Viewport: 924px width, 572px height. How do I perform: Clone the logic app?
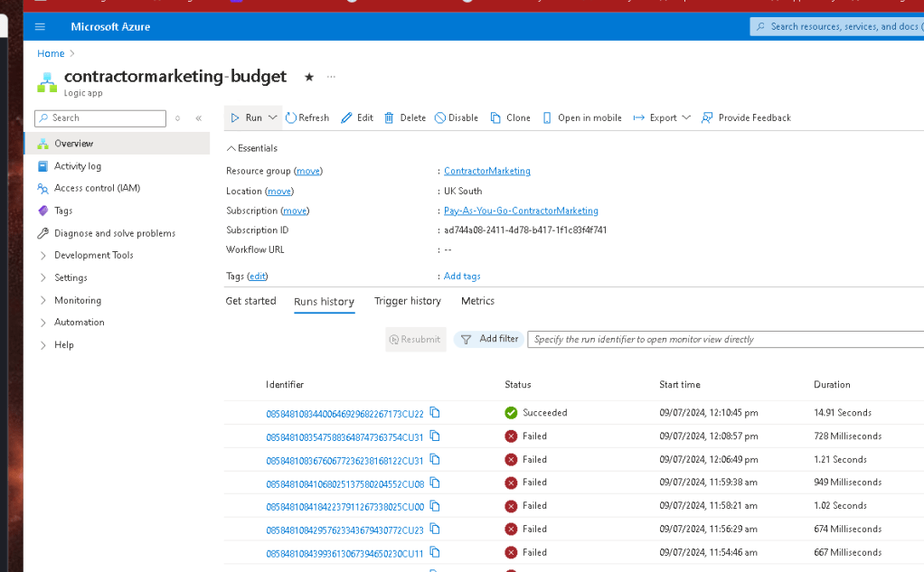pyautogui.click(x=510, y=117)
